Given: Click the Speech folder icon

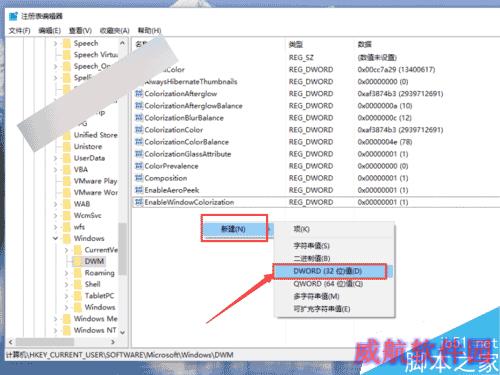Looking at the screenshot, I should coord(67,43).
